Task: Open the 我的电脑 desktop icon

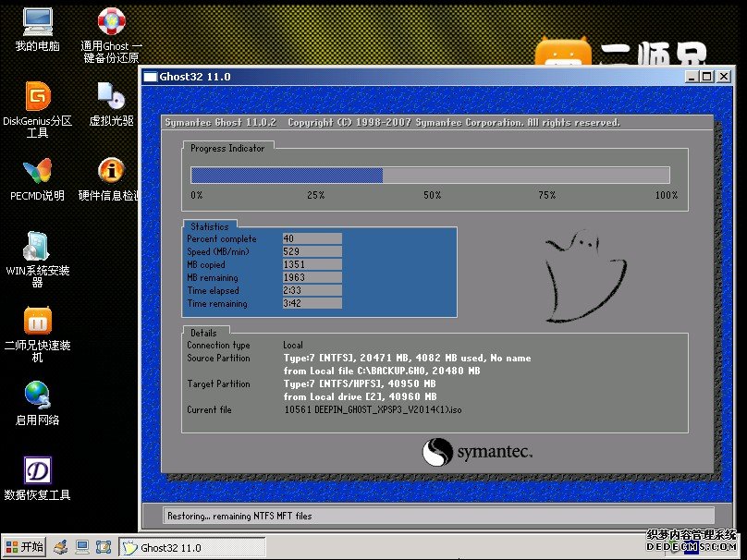Action: click(x=38, y=30)
